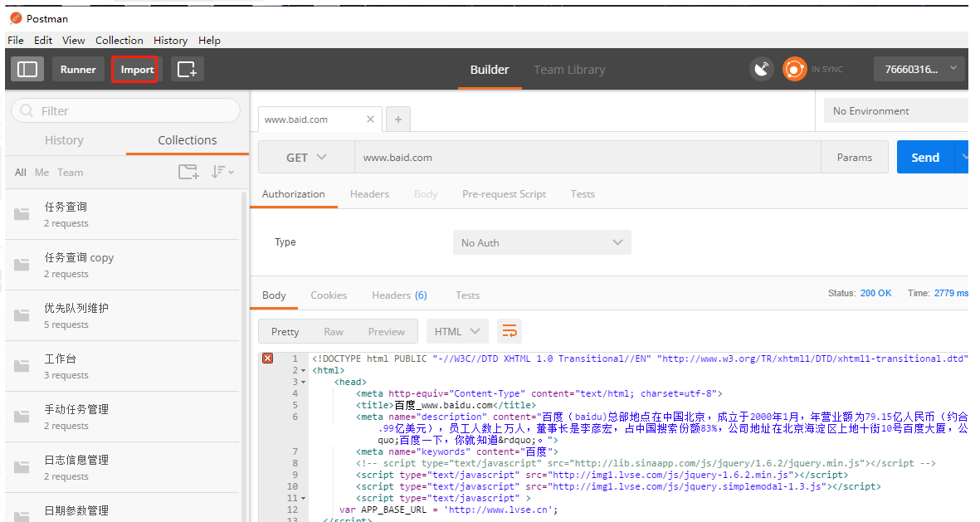This screenshot has height=522, width=980.
Task: Click the folder icon of 任务查询 collection
Action: (22, 214)
